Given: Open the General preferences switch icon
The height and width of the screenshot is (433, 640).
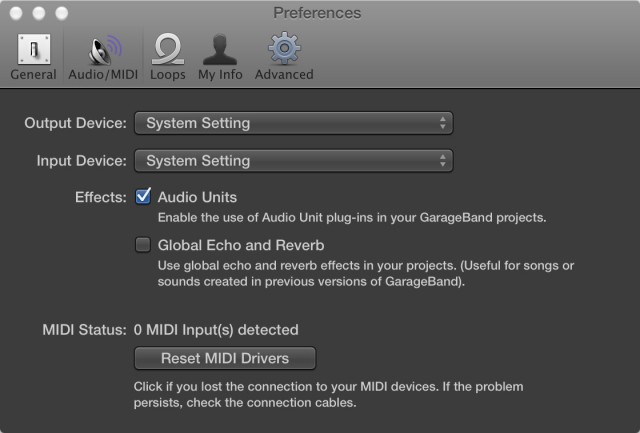Looking at the screenshot, I should [x=33, y=47].
